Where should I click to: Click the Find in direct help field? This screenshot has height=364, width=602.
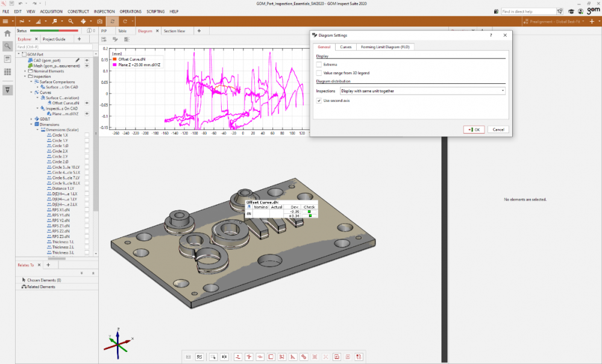coord(528,11)
